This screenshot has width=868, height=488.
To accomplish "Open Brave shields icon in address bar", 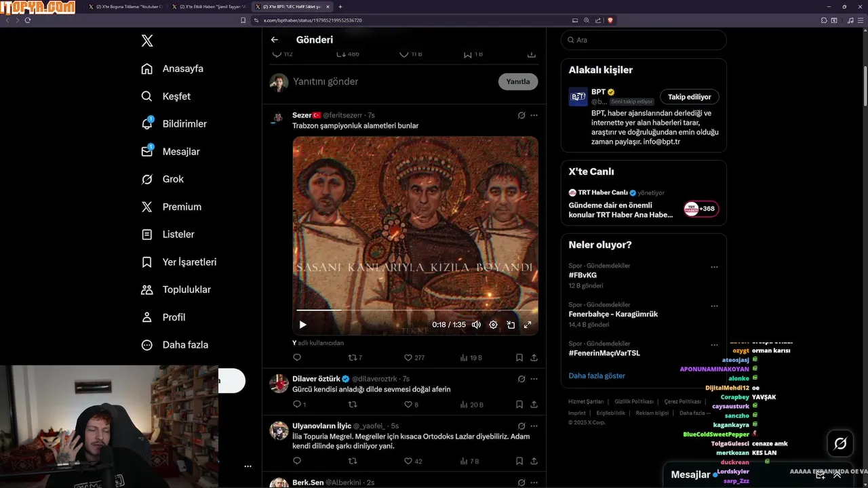I will (x=610, y=20).
